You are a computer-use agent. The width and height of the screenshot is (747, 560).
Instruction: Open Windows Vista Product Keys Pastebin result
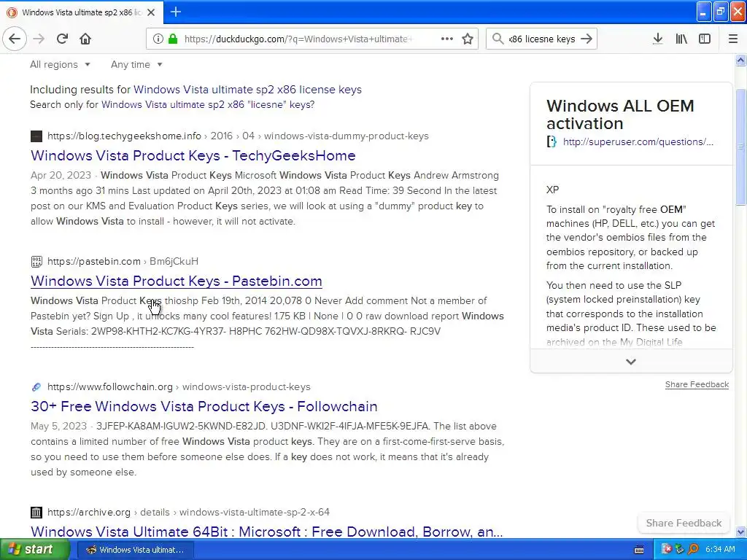click(x=177, y=281)
